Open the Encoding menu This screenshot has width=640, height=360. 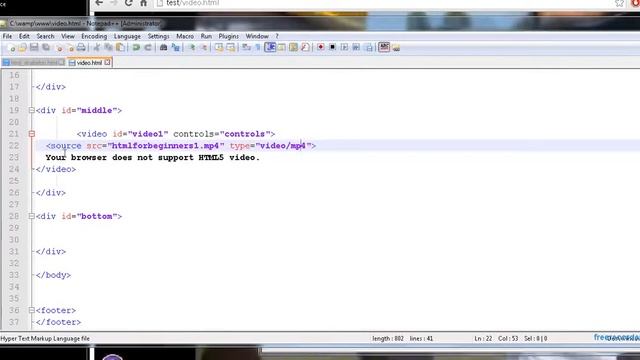click(94, 36)
